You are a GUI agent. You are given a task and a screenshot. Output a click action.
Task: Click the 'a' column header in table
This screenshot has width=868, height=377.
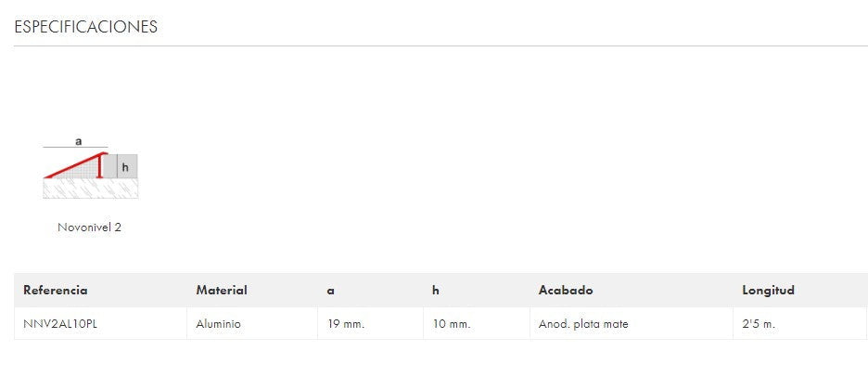click(330, 291)
